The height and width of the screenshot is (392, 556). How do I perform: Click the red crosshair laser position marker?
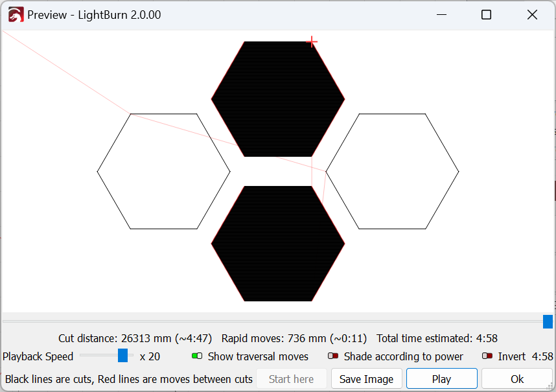pos(312,42)
